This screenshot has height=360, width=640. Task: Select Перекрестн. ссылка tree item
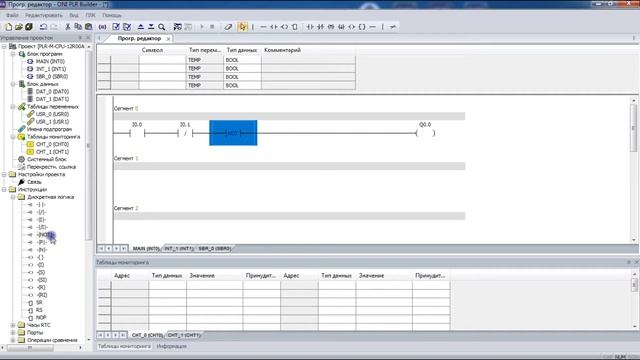click(x=51, y=167)
